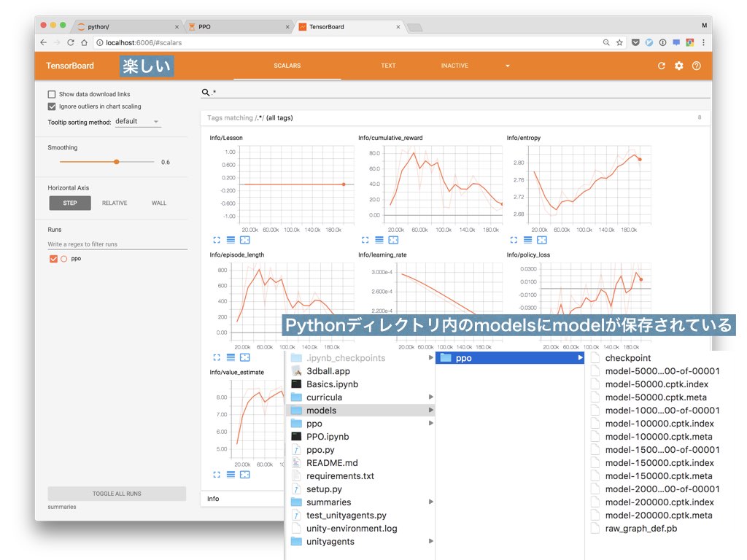Toggle ppo run checkbox
747x560 pixels.
[53, 259]
